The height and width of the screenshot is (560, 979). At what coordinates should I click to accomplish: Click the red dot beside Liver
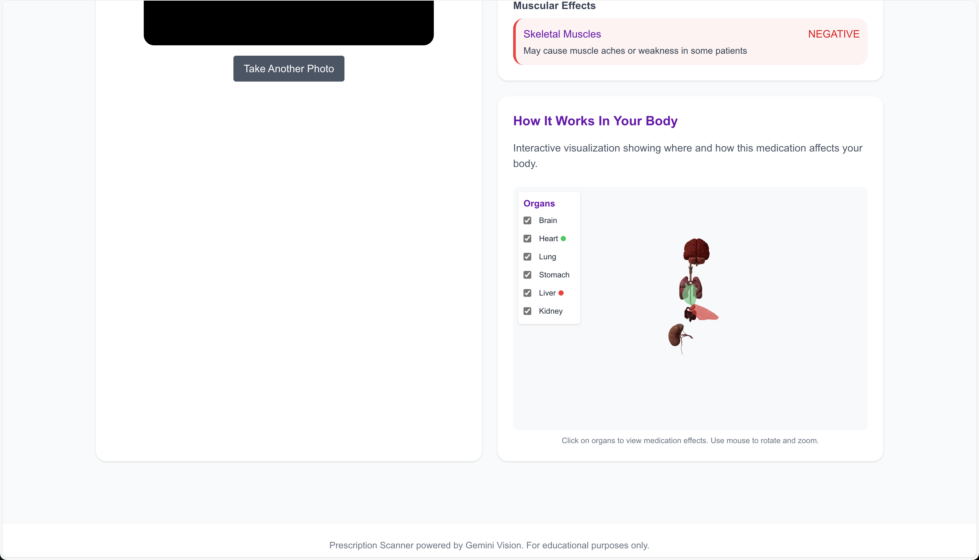[x=561, y=293]
